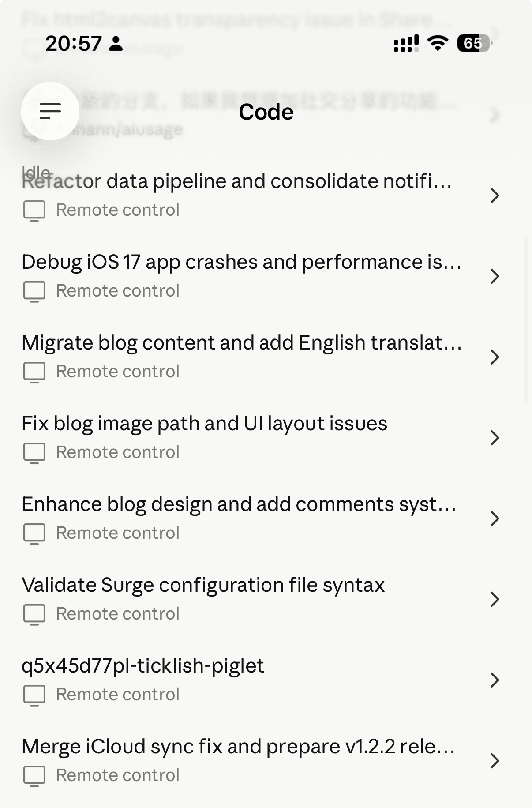Screen dimensions: 532x808
Task: Tap the Code page title
Action: click(266, 112)
